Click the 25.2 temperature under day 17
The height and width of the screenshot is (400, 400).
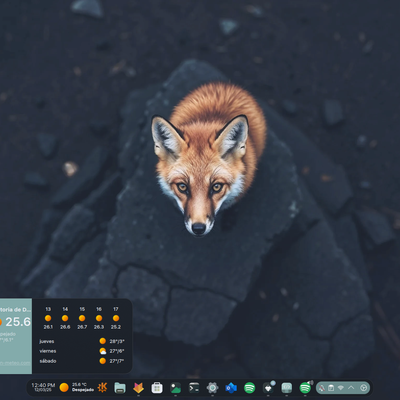click(x=116, y=327)
